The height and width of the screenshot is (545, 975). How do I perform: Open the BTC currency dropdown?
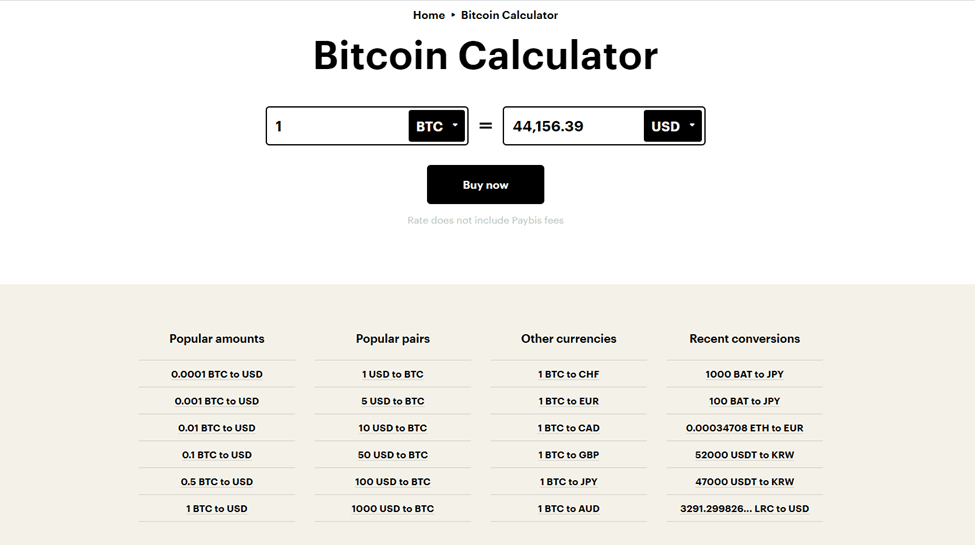pos(437,126)
